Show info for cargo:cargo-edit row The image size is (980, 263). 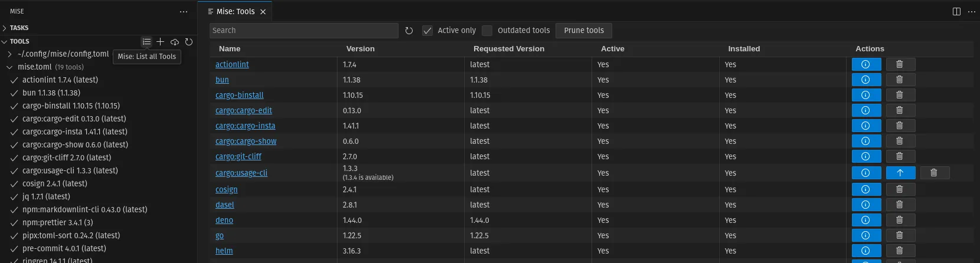[x=866, y=110]
